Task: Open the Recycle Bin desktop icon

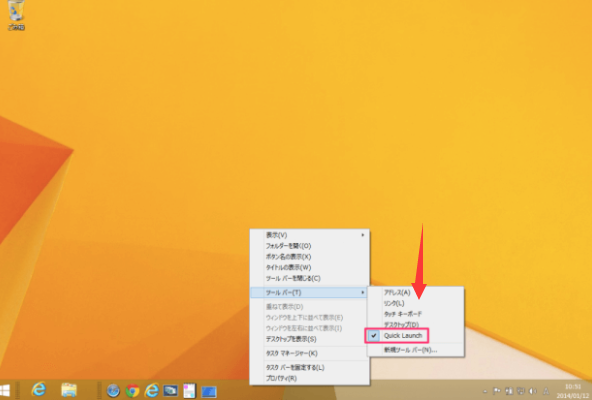Action: coord(16,14)
